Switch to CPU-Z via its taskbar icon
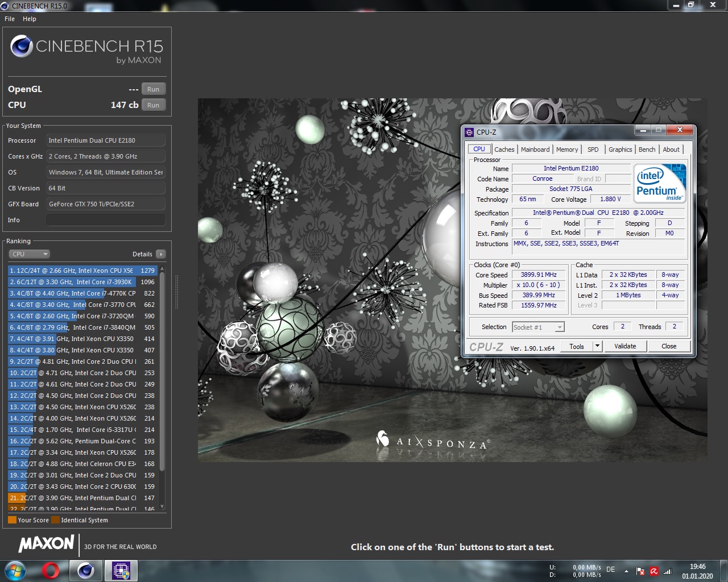Screen dimensions: 728x582 tap(121, 570)
